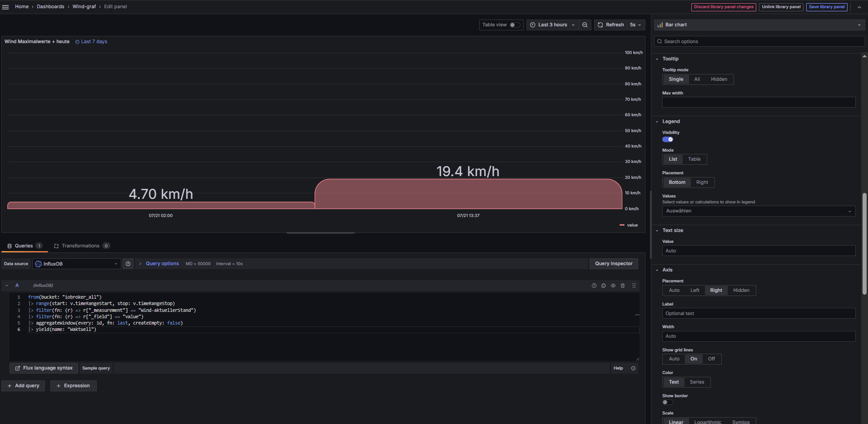Click the options pane vertical scrollbar
The width and height of the screenshot is (868, 424).
coord(864,244)
